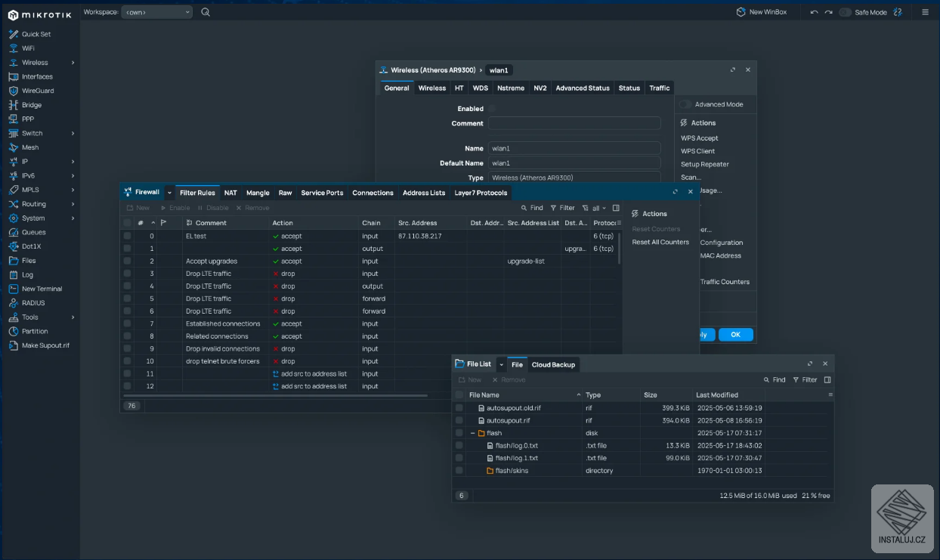Open Mesh section in sidebar
Viewport: 940px width, 560px height.
[x=30, y=147]
